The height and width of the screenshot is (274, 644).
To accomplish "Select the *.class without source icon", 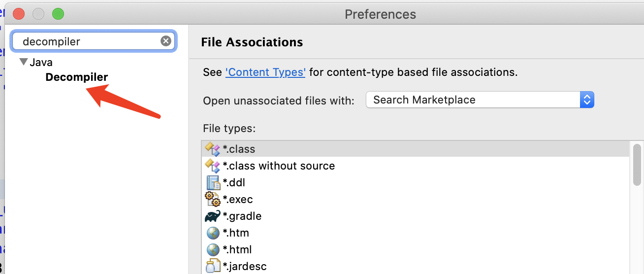I will 212,166.
